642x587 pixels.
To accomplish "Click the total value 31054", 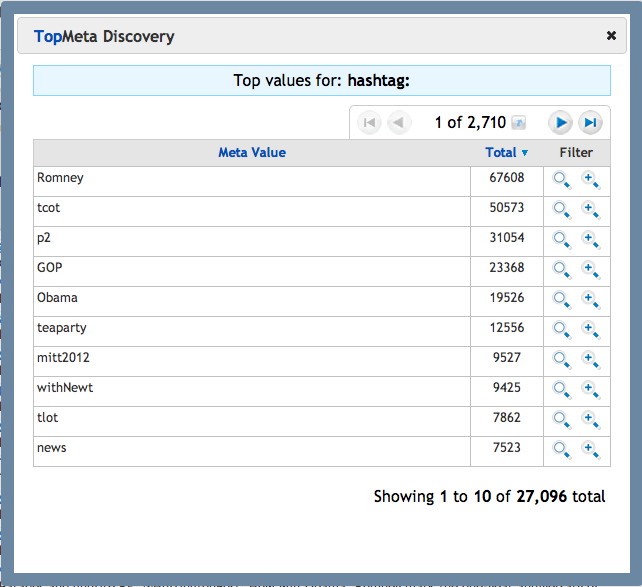I will click(507, 237).
